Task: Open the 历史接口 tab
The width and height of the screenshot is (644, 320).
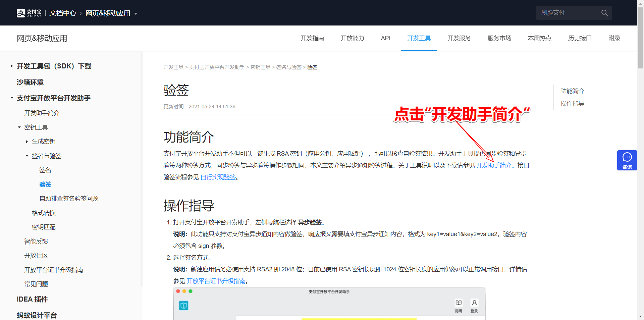Action: click(580, 38)
